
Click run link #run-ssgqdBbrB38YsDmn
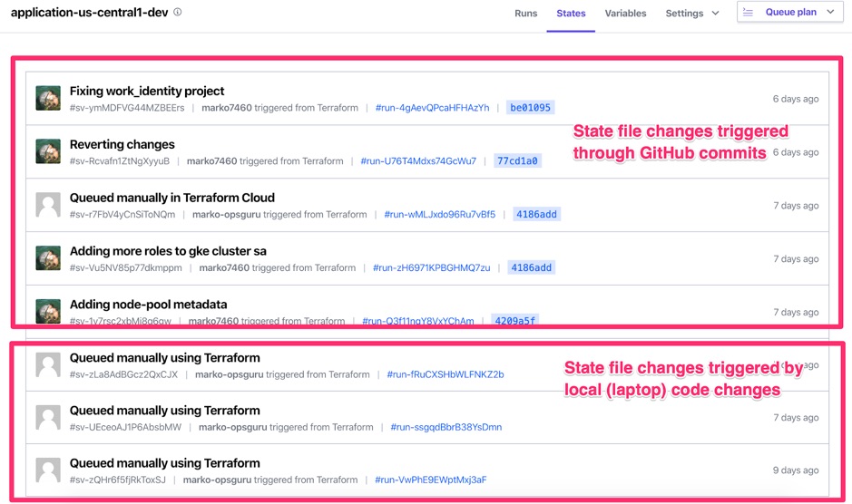[446, 427]
